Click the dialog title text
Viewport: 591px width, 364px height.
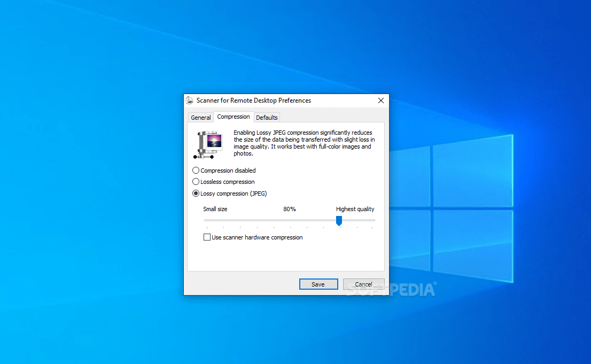pos(254,100)
